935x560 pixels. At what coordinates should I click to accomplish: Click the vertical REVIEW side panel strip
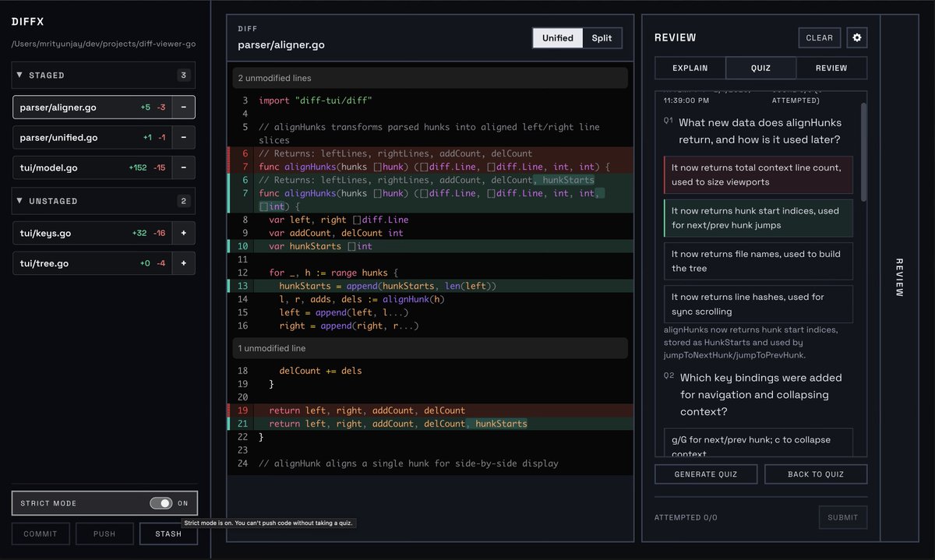point(899,277)
